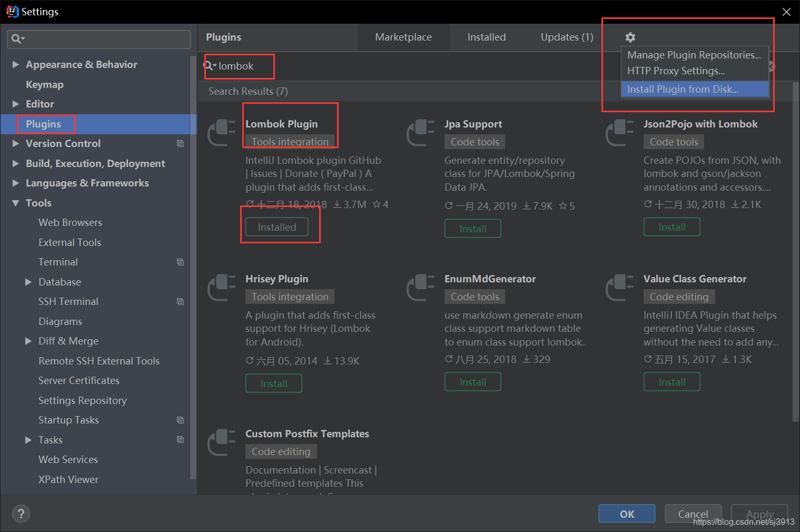Open the Lombok Plugin title

(282, 124)
